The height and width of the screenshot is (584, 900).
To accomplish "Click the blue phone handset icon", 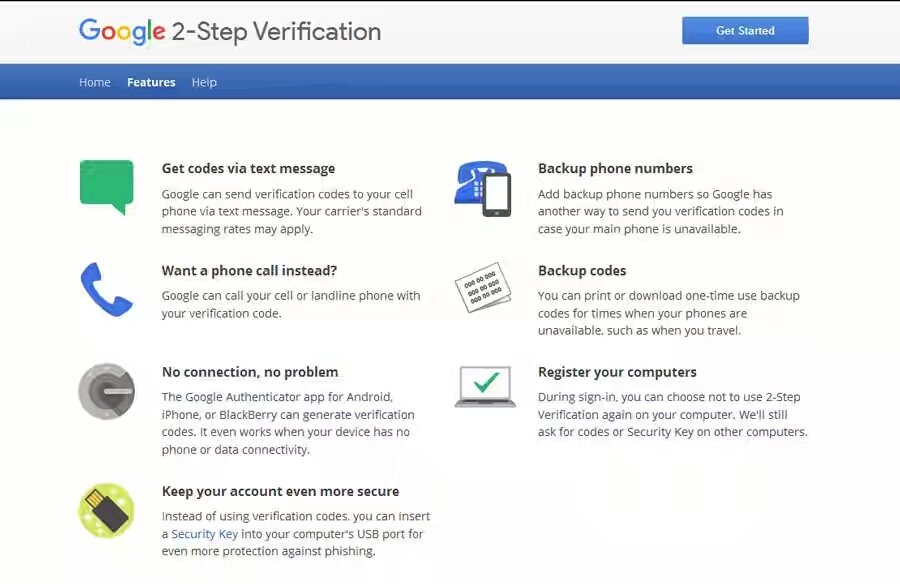I will (107, 289).
